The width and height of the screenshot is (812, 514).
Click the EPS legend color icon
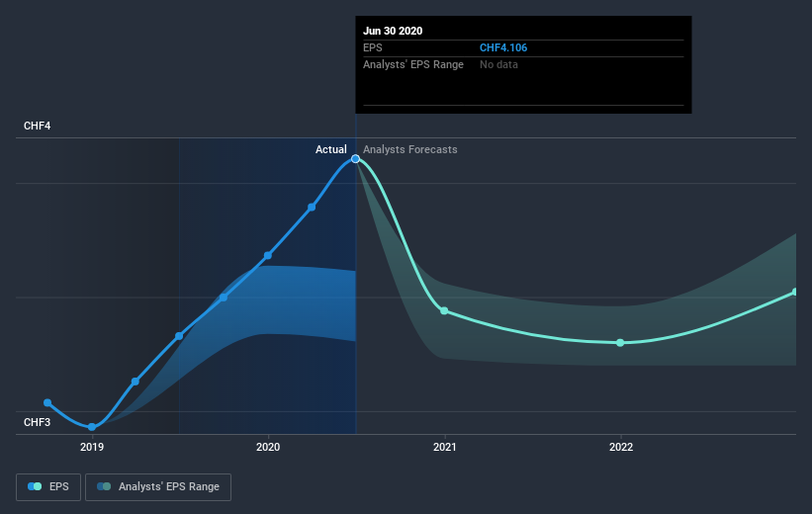pyautogui.click(x=35, y=486)
